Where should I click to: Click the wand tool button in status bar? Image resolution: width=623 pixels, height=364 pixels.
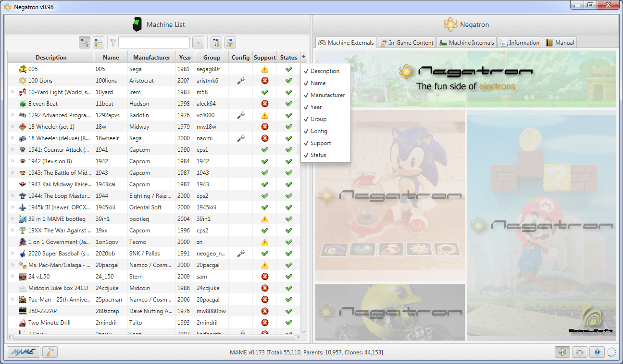click(50, 352)
